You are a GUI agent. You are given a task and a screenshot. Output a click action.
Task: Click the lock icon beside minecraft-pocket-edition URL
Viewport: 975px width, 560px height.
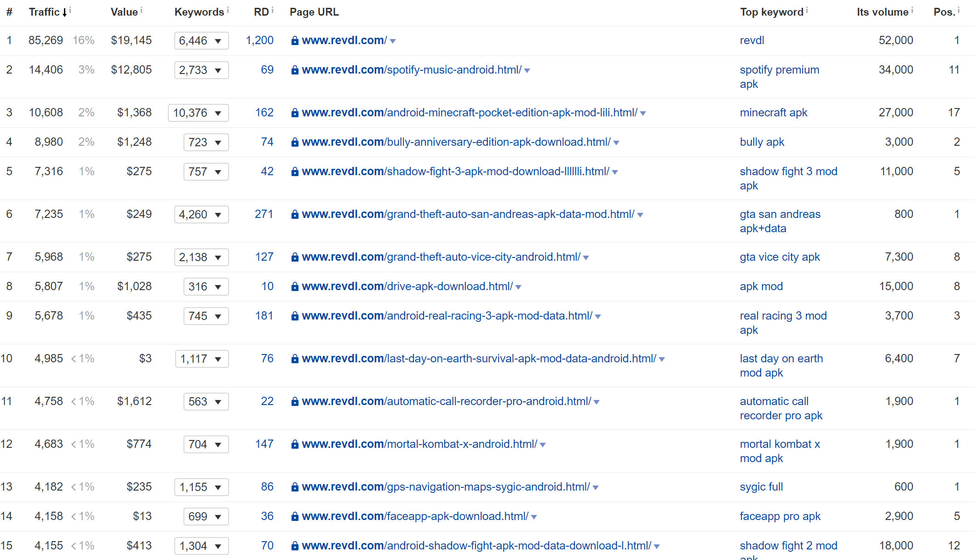point(295,113)
